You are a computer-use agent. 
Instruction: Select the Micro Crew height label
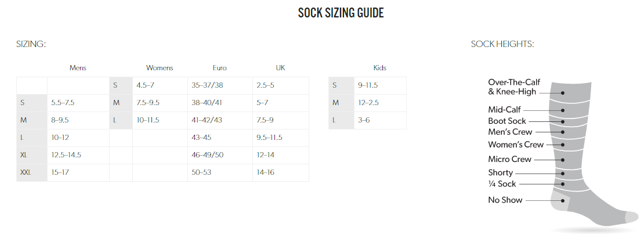[x=509, y=159]
